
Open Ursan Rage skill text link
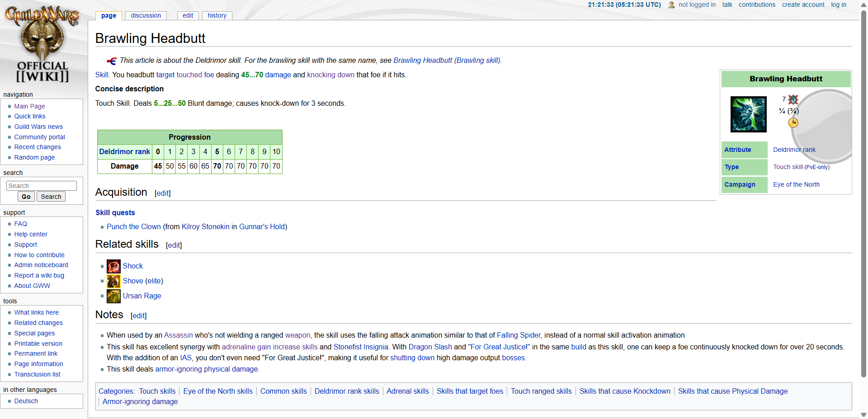[142, 296]
